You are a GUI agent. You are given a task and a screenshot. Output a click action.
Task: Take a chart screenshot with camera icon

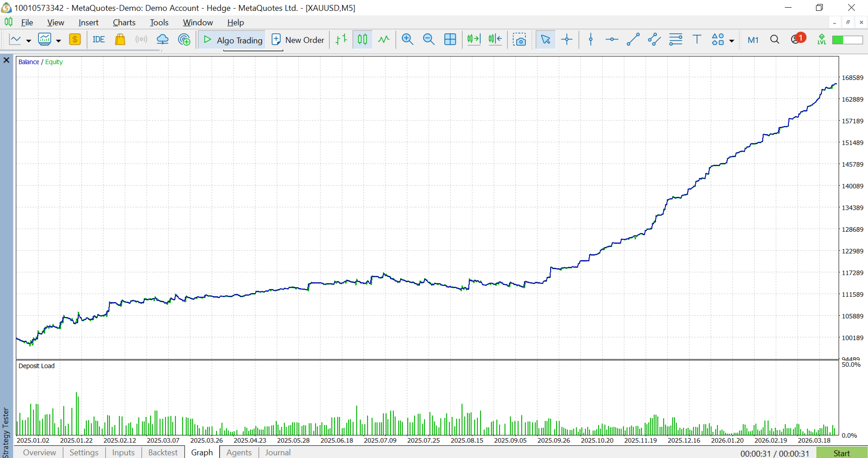pyautogui.click(x=519, y=40)
